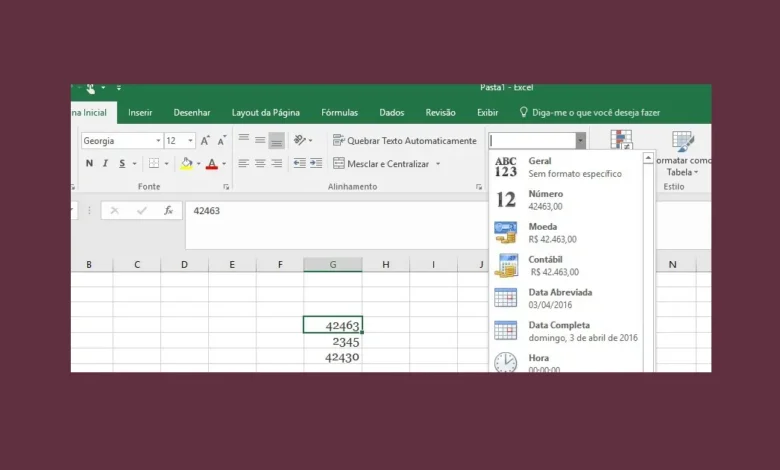Decrease indent in the cell
The width and height of the screenshot is (780, 470).
pyautogui.click(x=299, y=163)
